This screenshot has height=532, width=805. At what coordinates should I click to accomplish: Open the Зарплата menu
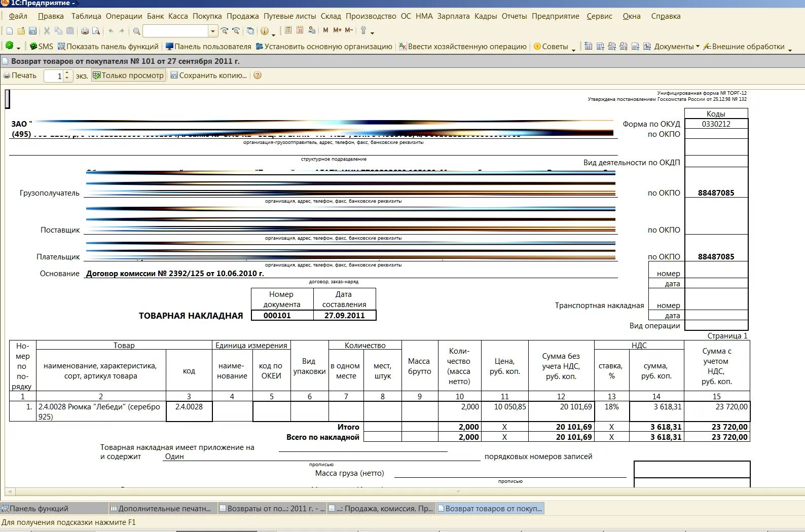pyautogui.click(x=454, y=16)
